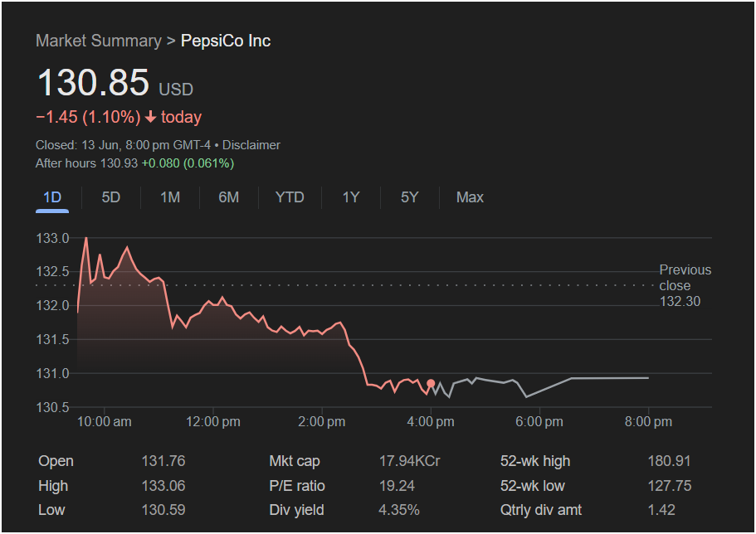Click the Mkt cap value 17.94KCr
This screenshot has width=756, height=534.
pyautogui.click(x=409, y=461)
